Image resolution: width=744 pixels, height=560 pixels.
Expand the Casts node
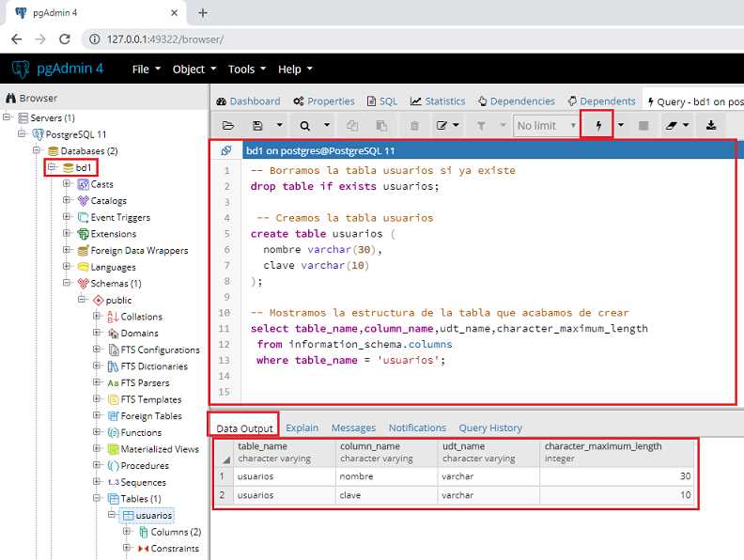pos(67,183)
